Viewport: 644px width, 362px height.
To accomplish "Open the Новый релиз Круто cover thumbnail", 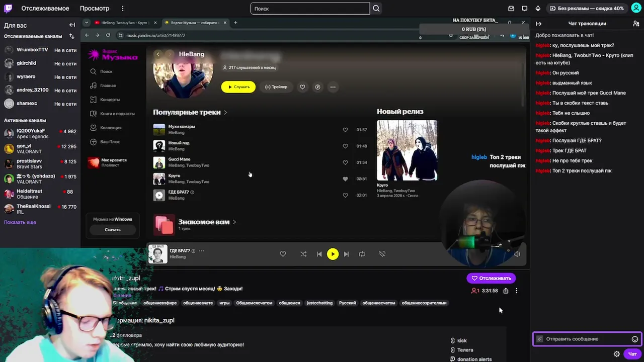I will (407, 150).
